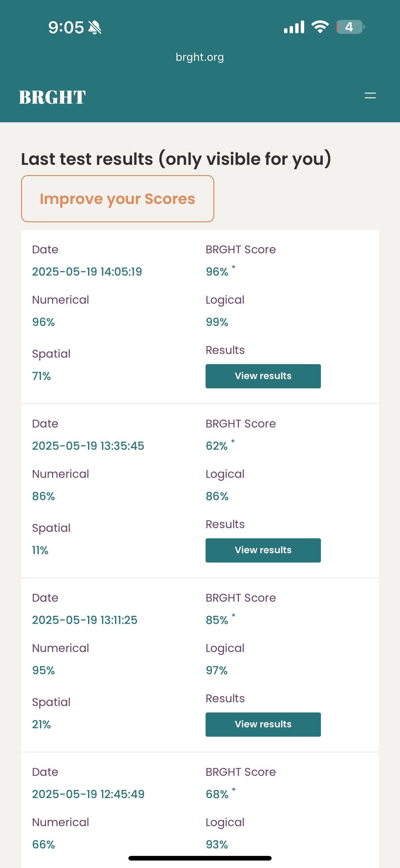
Task: View results for the 13:35:45 test
Action: [263, 550]
